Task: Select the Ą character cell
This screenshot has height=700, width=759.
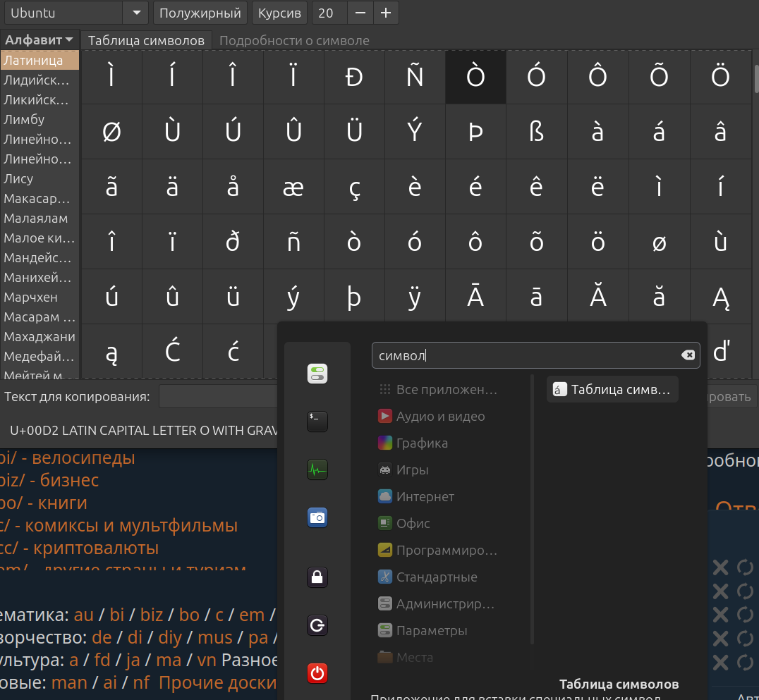Action: click(x=721, y=297)
